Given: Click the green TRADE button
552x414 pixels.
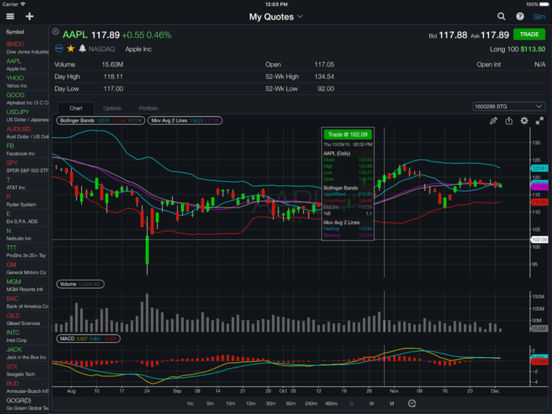Looking at the screenshot, I should point(529,34).
